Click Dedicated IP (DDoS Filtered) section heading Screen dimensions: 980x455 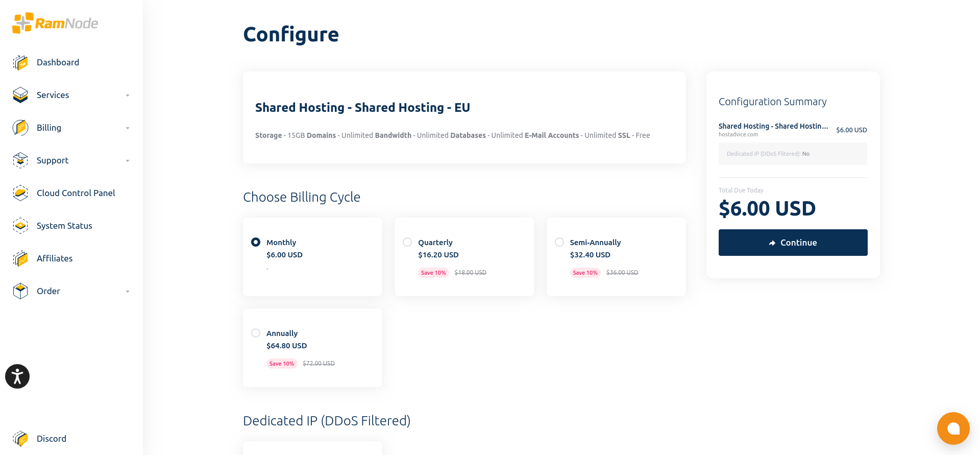pos(327,421)
